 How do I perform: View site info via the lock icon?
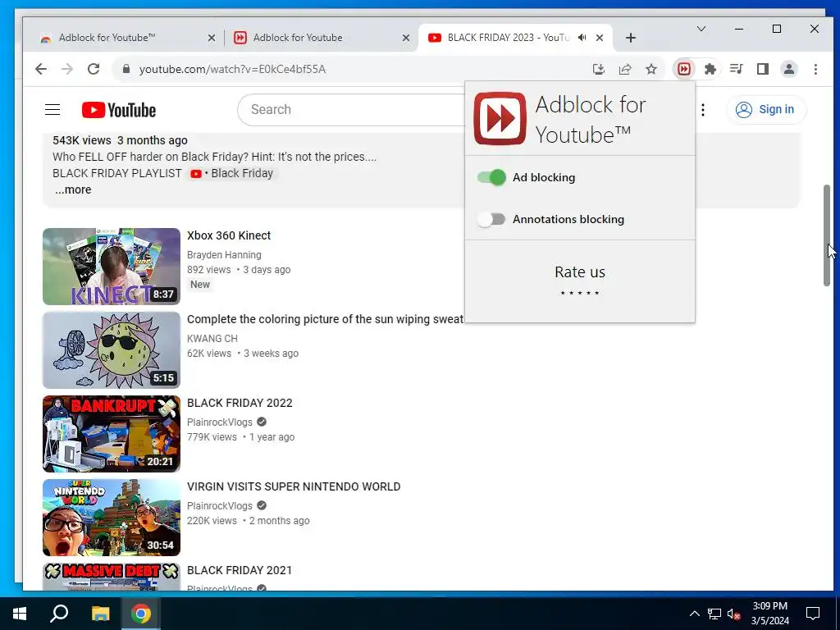click(126, 69)
